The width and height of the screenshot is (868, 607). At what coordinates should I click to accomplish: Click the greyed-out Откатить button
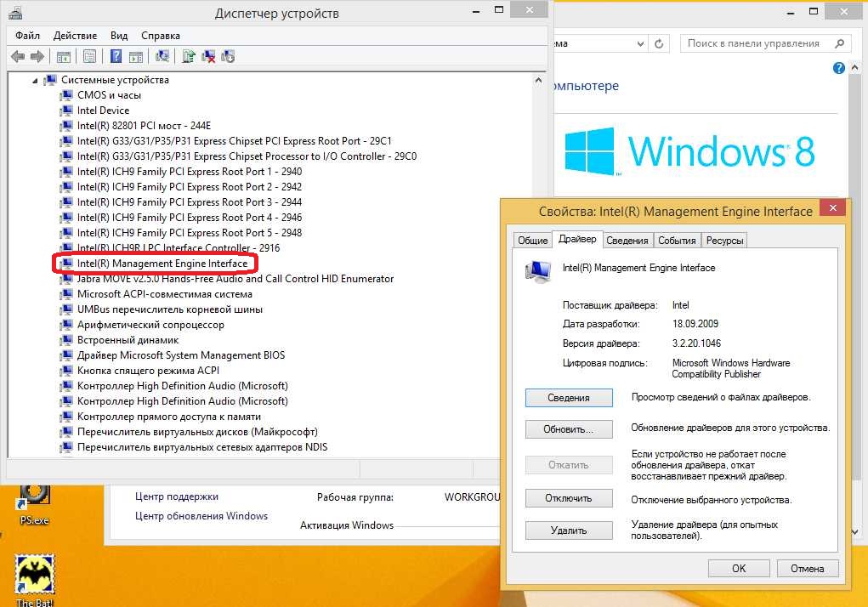coord(569,465)
